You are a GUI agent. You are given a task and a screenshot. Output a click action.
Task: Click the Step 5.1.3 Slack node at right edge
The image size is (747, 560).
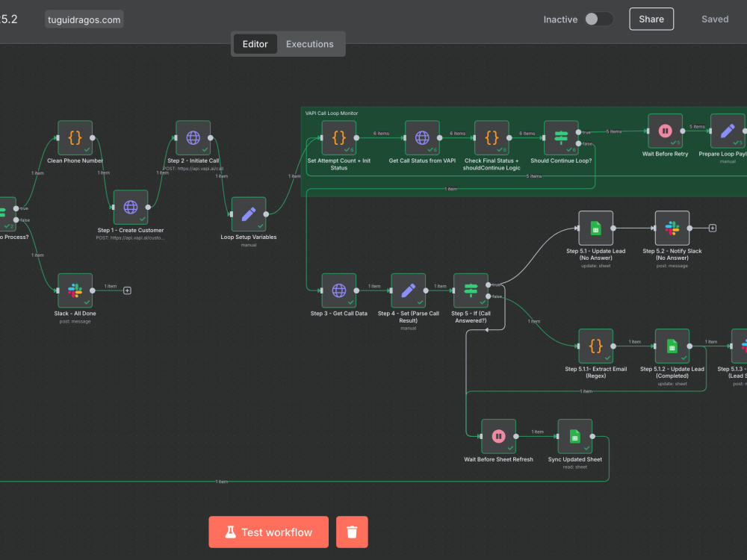click(x=740, y=346)
